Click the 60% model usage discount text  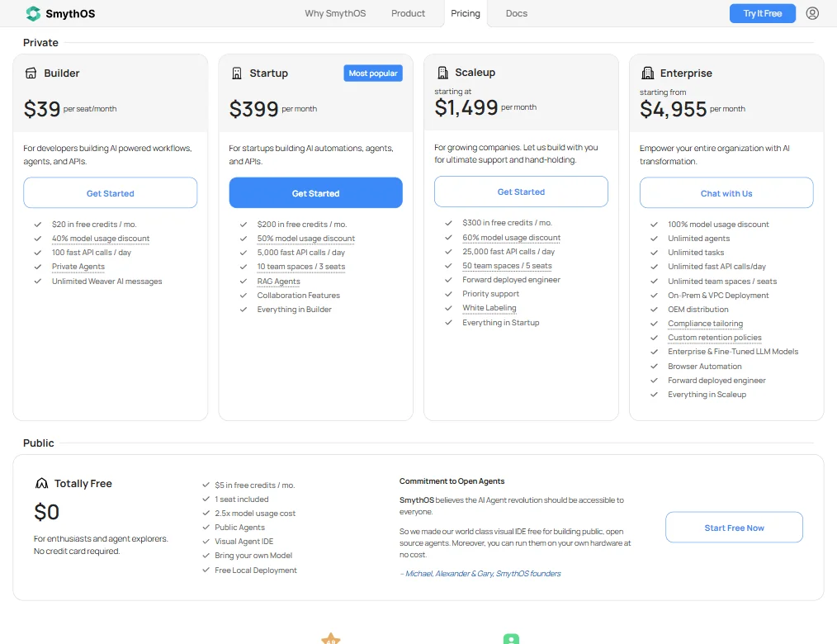pos(512,237)
